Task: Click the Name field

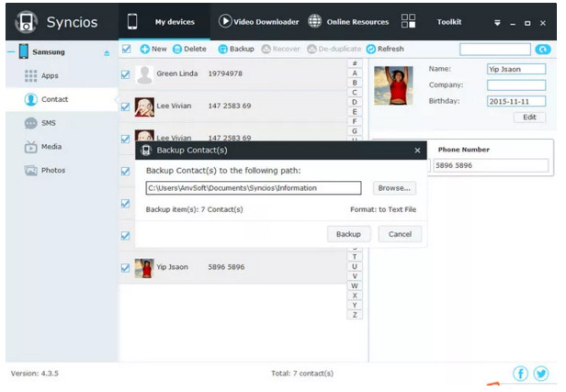Action: pyautogui.click(x=516, y=69)
